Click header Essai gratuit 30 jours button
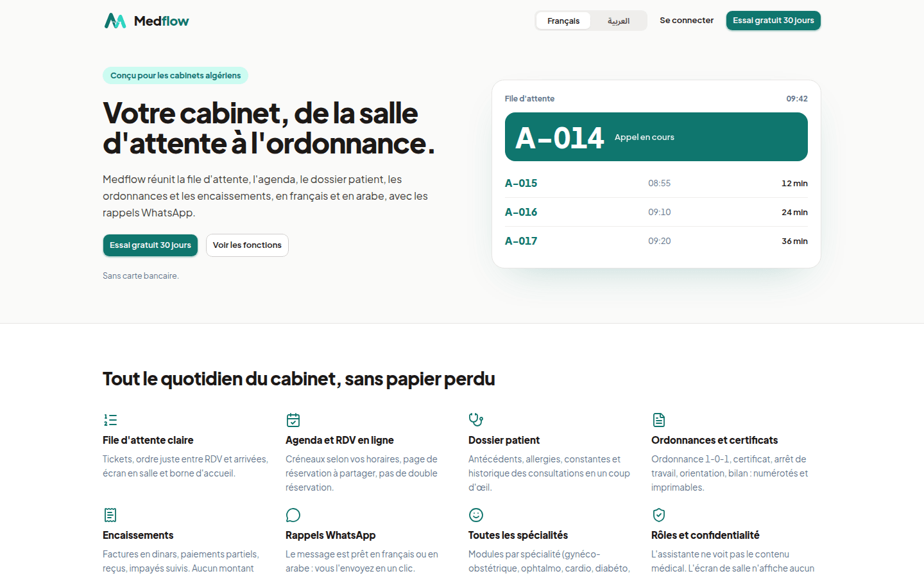The image size is (924, 578). click(773, 21)
